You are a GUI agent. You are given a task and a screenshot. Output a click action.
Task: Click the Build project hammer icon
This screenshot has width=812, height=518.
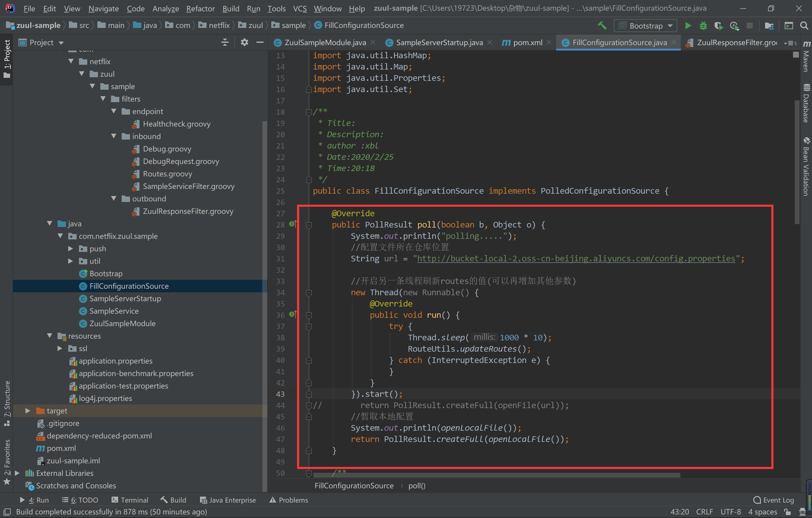coord(602,25)
